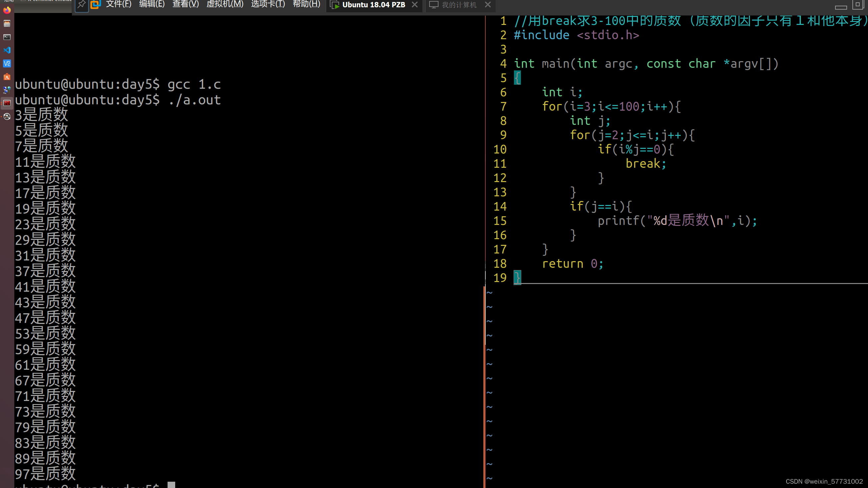The height and width of the screenshot is (488, 868).
Task: Click the terminal prompt cursor at the bottom
Action: 171,485
